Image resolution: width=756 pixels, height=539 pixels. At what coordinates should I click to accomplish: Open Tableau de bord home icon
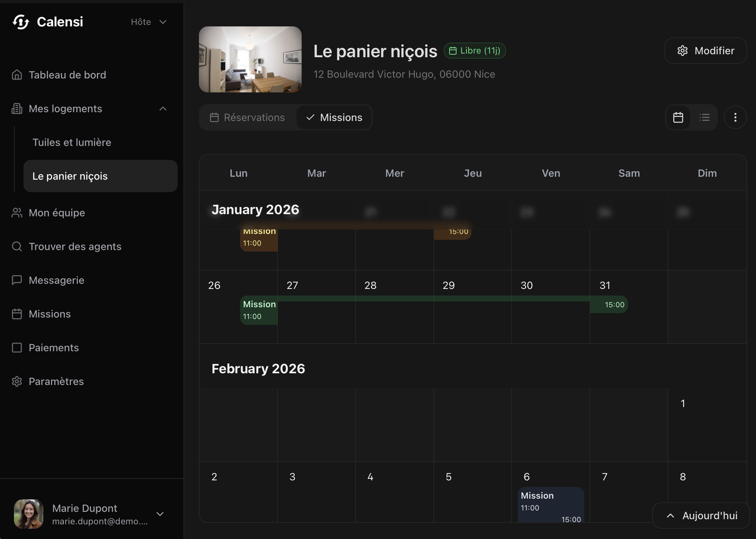coord(17,75)
